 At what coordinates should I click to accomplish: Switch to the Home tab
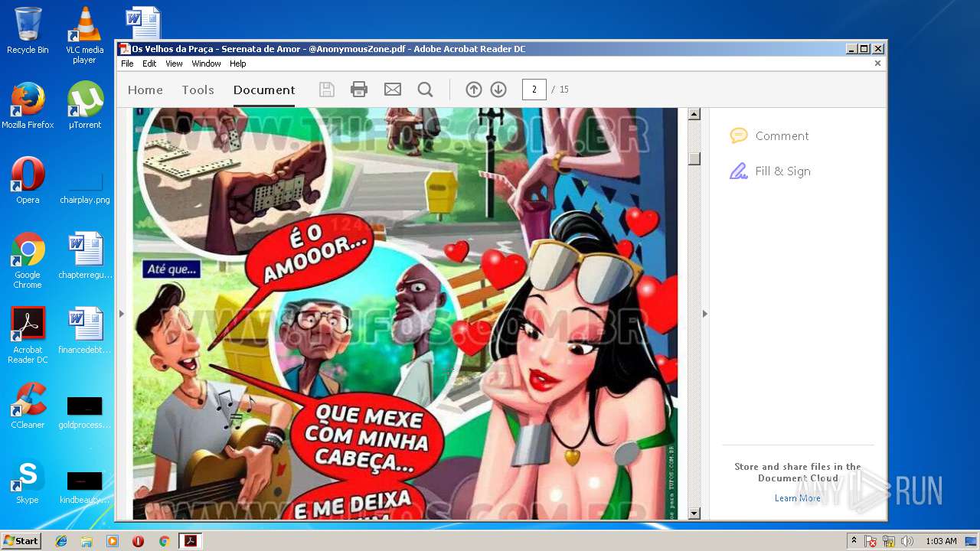[x=145, y=90]
